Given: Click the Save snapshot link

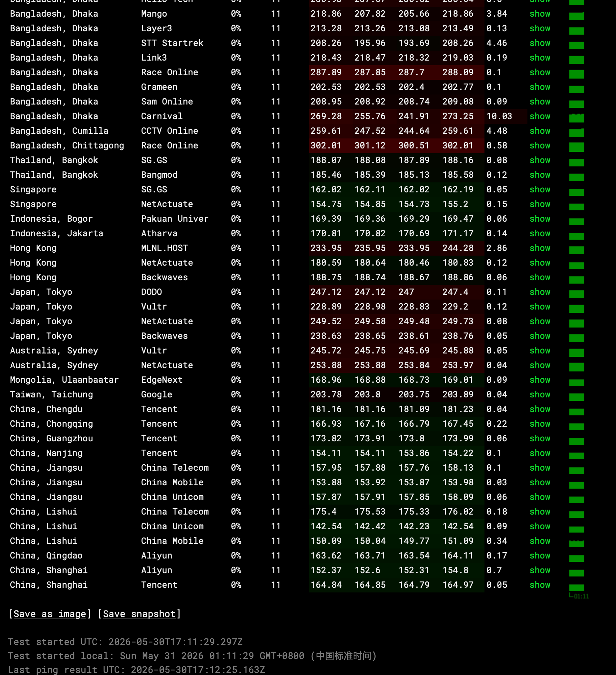Looking at the screenshot, I should coord(139,614).
